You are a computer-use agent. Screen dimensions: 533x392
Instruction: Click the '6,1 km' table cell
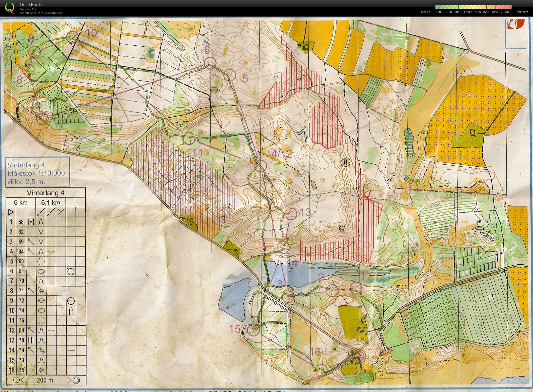click(51, 203)
